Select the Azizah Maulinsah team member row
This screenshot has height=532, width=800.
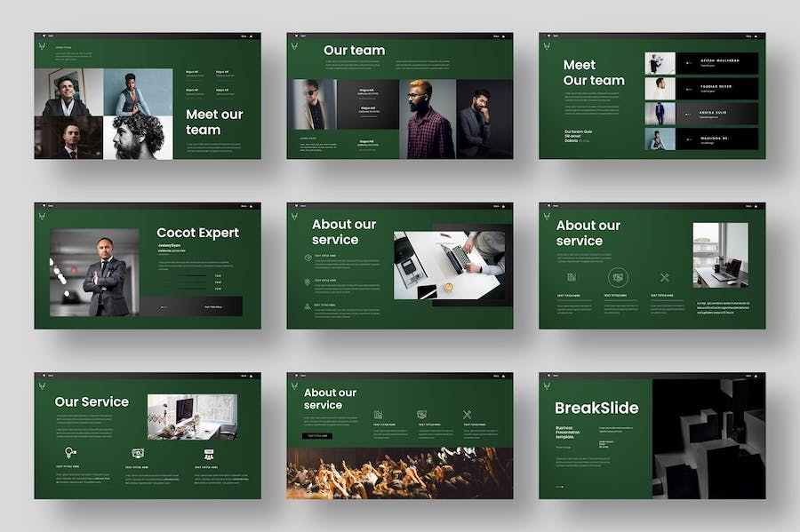coord(701,63)
